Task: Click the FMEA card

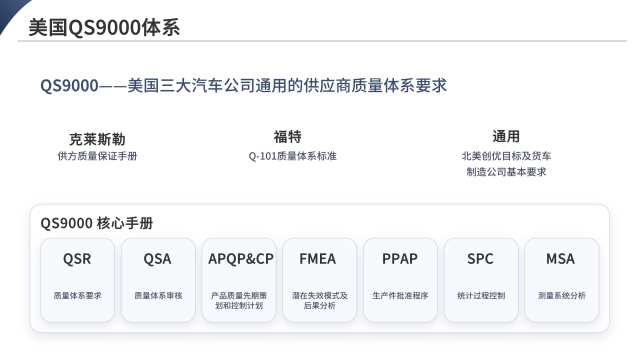Action: [320, 280]
